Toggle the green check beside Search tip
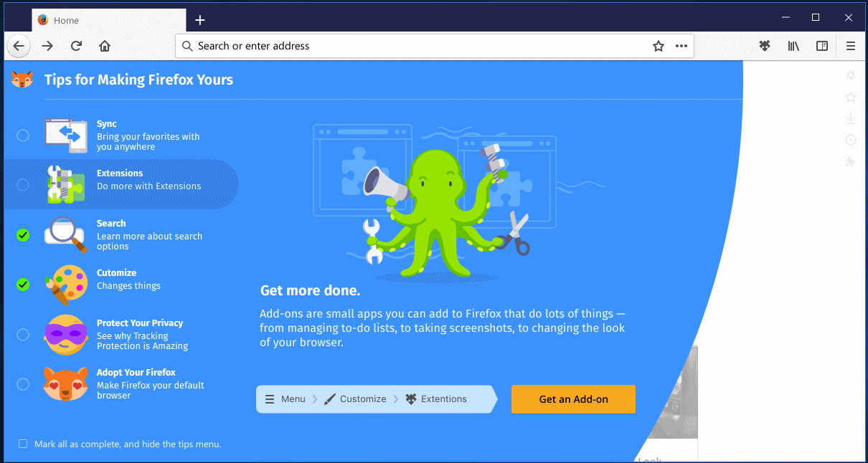The image size is (868, 463). coord(23,235)
